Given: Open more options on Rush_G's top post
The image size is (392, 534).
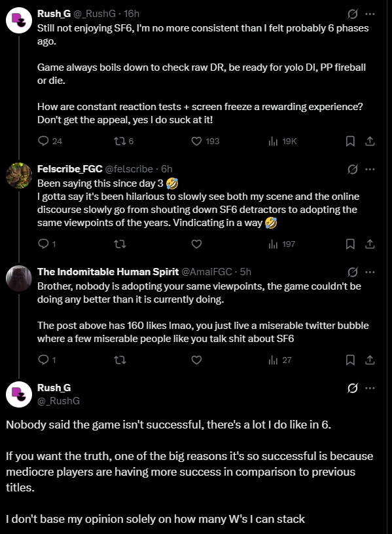Looking at the screenshot, I should coord(370,14).
